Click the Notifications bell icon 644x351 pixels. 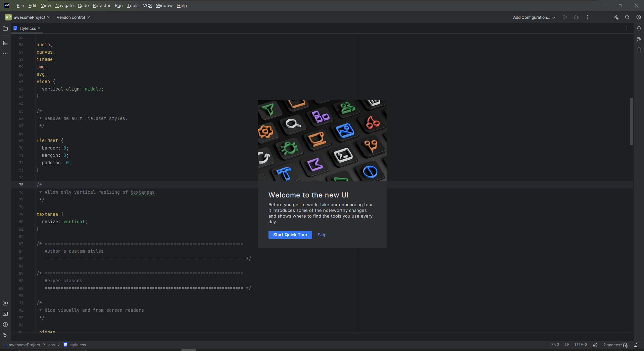639,28
